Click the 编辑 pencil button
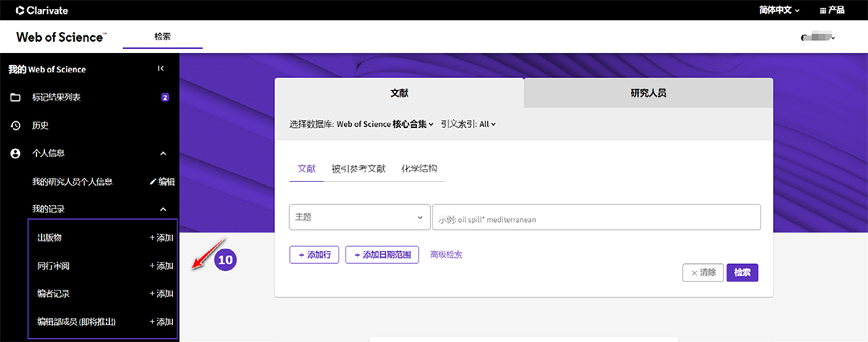This screenshot has width=868, height=342. coord(162,181)
